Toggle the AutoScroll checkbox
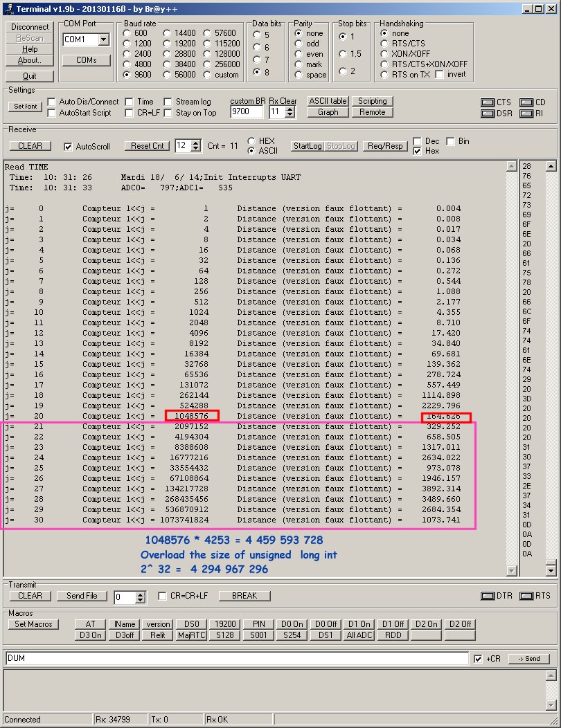Screen dimensions: 561x728 (x=68, y=147)
